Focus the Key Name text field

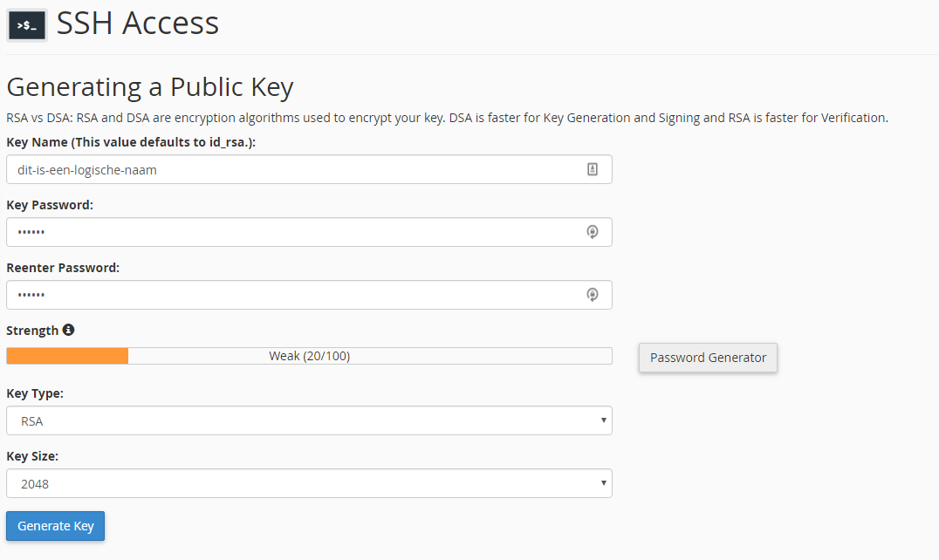[309, 169]
